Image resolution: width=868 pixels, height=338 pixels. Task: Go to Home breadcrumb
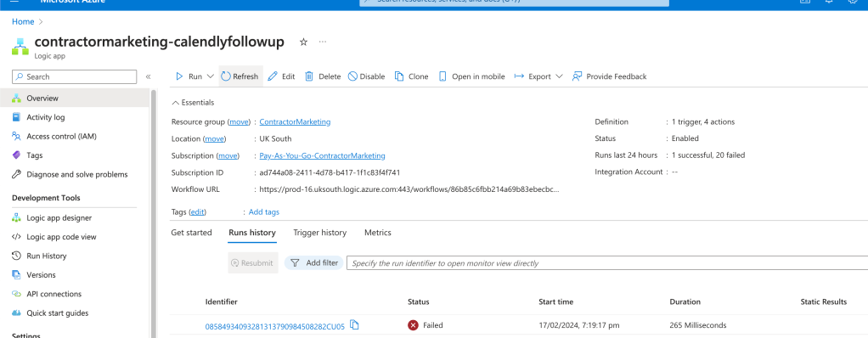pyautogui.click(x=23, y=21)
